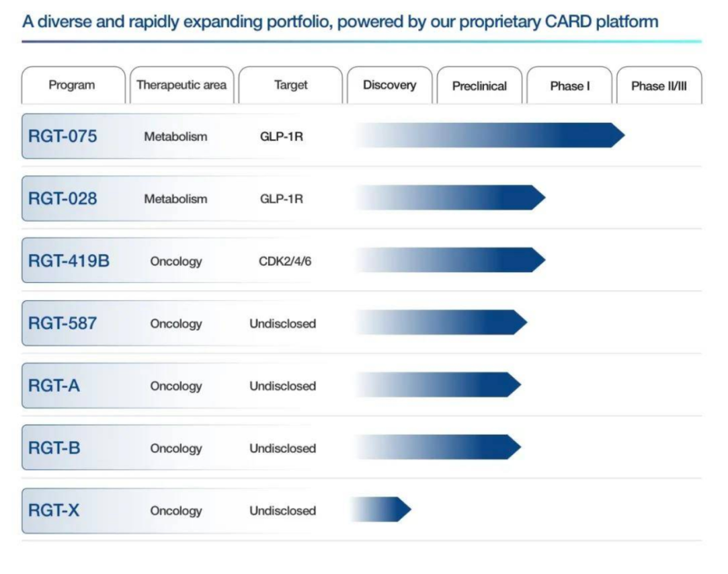The width and height of the screenshot is (728, 574).
Task: Click the RGT-587 progress arrow bar
Action: pos(441,322)
